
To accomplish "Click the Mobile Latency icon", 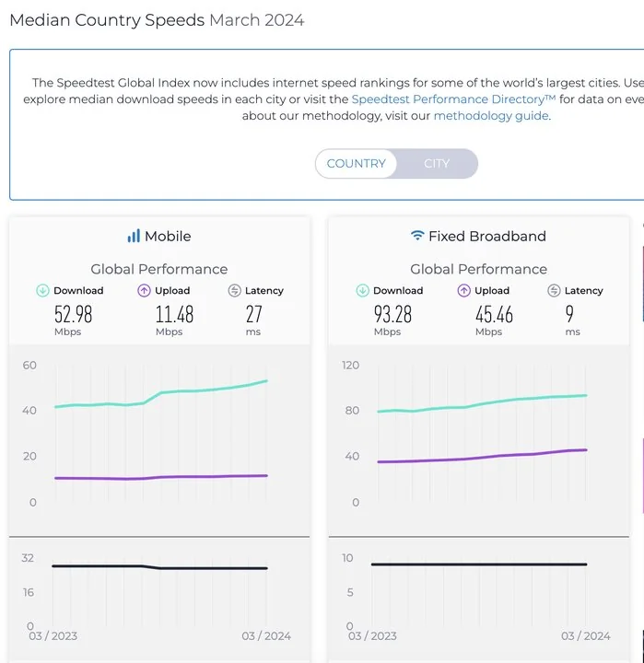I will (x=234, y=290).
